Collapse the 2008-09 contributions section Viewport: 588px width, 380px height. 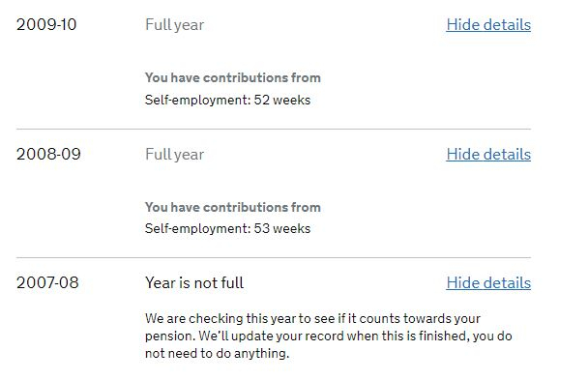[488, 154]
